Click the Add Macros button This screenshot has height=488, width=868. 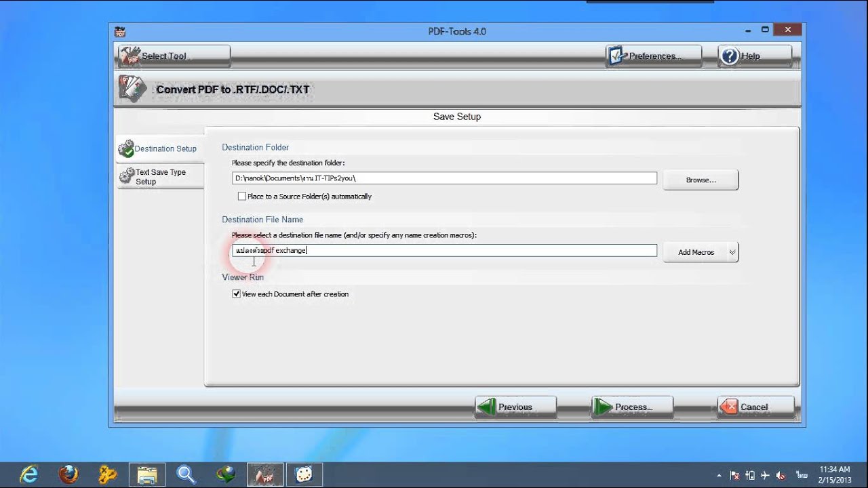(696, 252)
